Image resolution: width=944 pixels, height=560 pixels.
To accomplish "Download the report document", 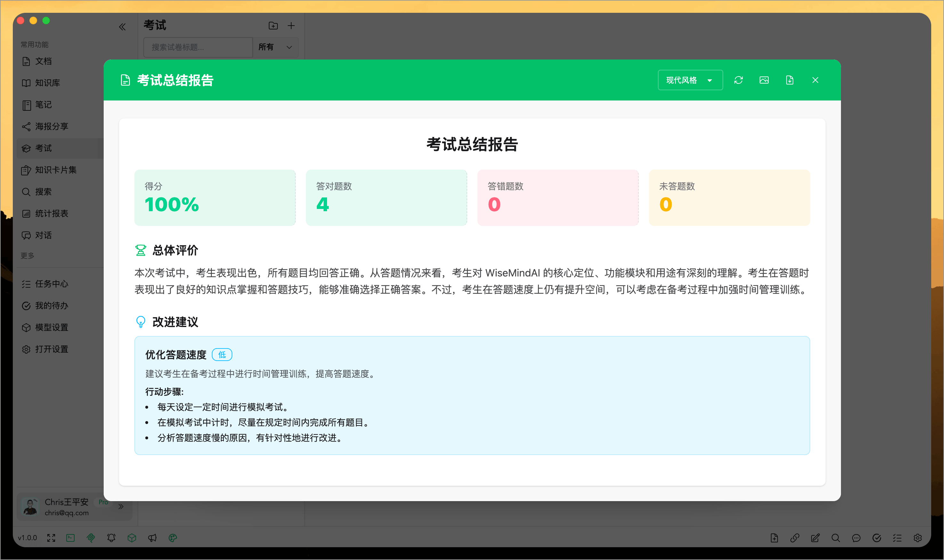I will tap(789, 80).
